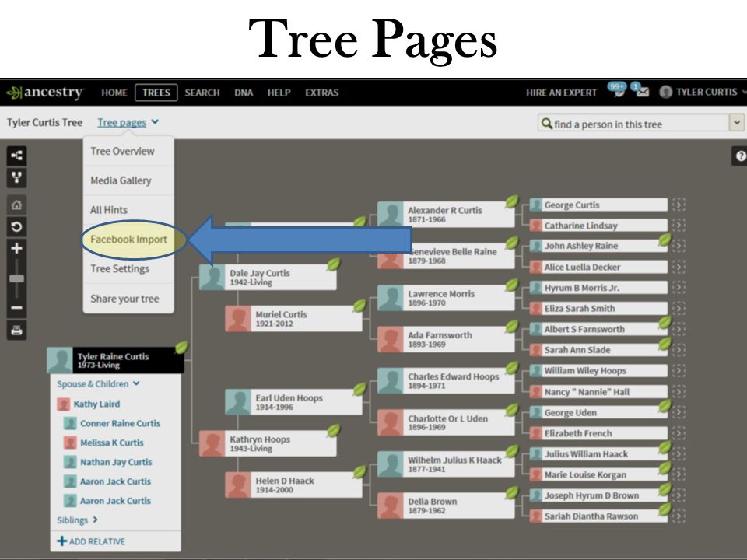Open Conner Raine Curtis link

[120, 423]
